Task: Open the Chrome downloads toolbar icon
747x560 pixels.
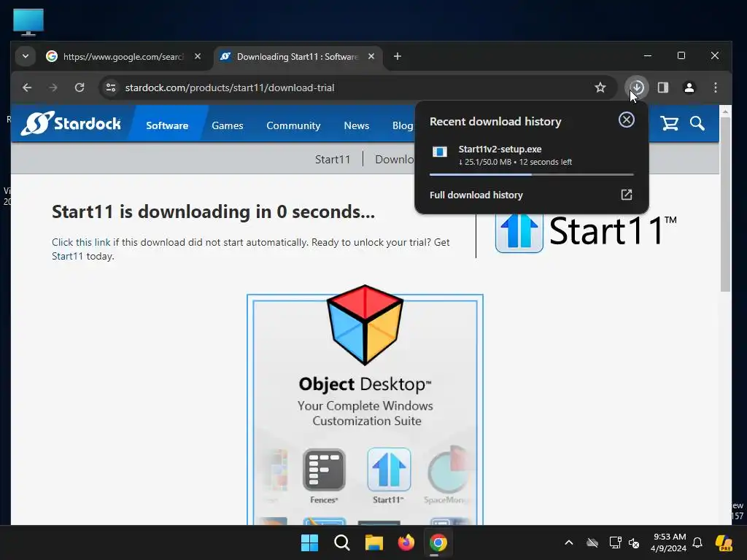Action: 636,87
